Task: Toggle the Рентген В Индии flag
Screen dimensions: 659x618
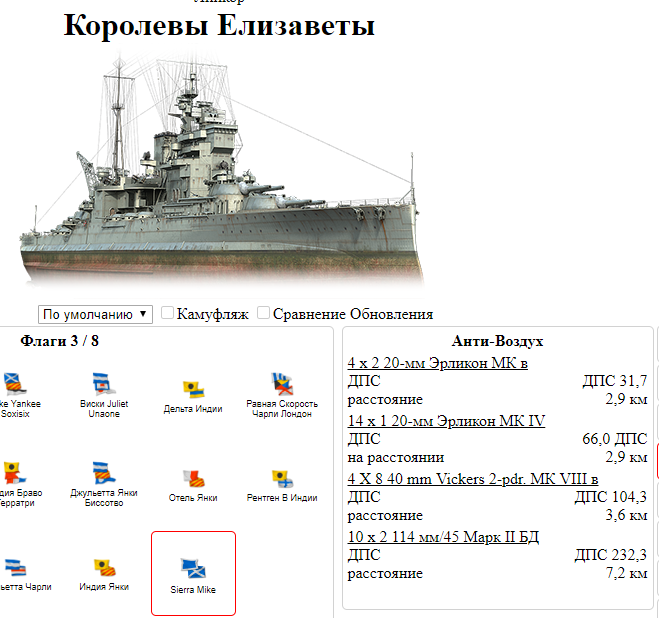Action: point(282,483)
